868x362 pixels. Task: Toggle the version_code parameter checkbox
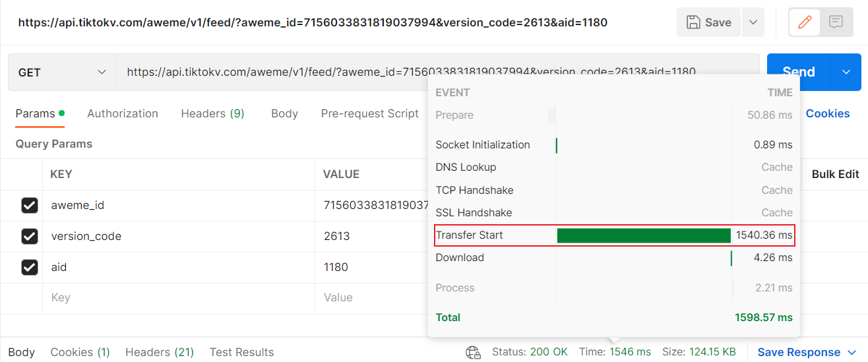tap(30, 236)
